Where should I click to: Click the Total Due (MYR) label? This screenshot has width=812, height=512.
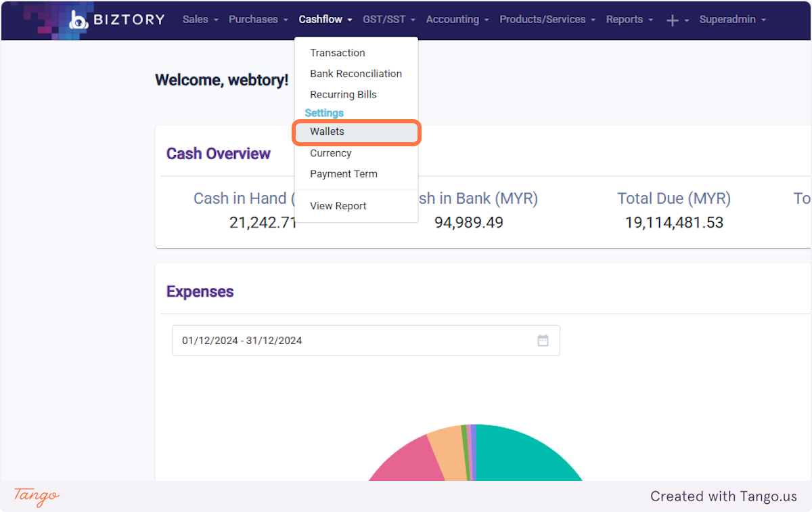pyautogui.click(x=674, y=198)
